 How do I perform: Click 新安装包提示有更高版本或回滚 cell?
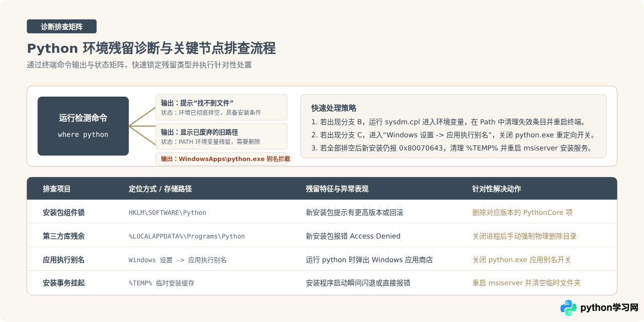coord(355,212)
